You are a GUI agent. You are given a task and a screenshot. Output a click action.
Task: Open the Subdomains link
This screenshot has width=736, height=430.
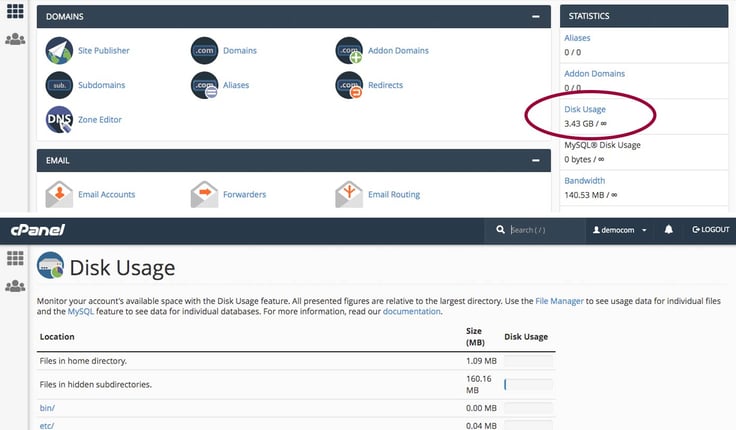tap(101, 85)
